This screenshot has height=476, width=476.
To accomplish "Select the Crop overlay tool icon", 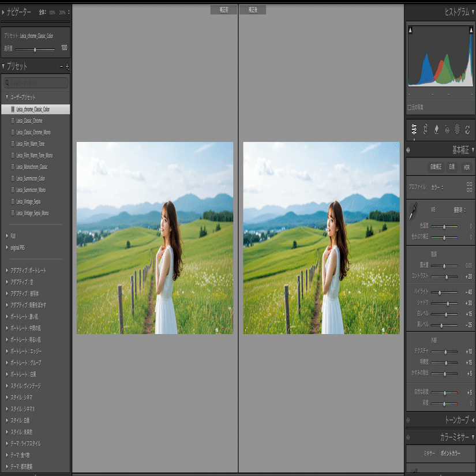I will pos(425,129).
